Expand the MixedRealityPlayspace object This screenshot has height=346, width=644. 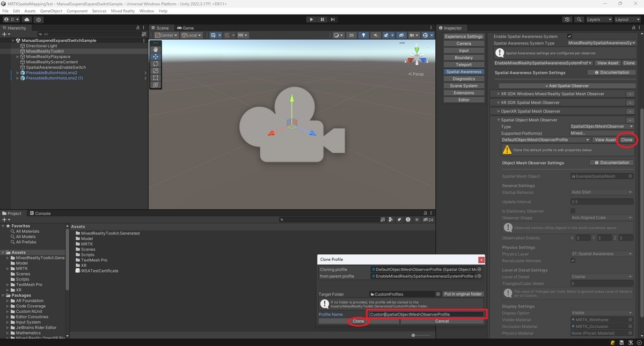18,57
